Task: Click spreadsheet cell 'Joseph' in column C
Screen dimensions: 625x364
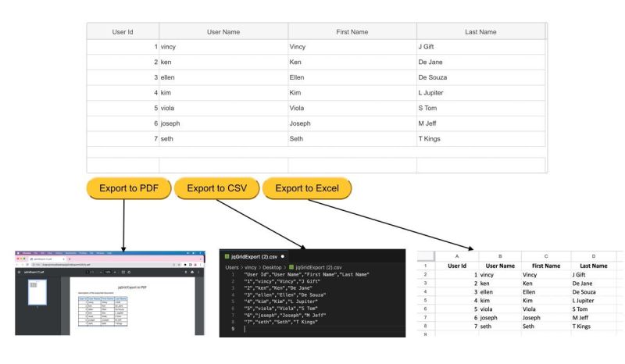Action: coord(546,318)
